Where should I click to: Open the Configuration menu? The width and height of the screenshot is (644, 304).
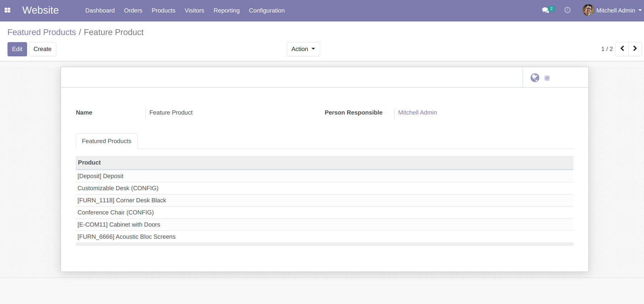coord(267,11)
